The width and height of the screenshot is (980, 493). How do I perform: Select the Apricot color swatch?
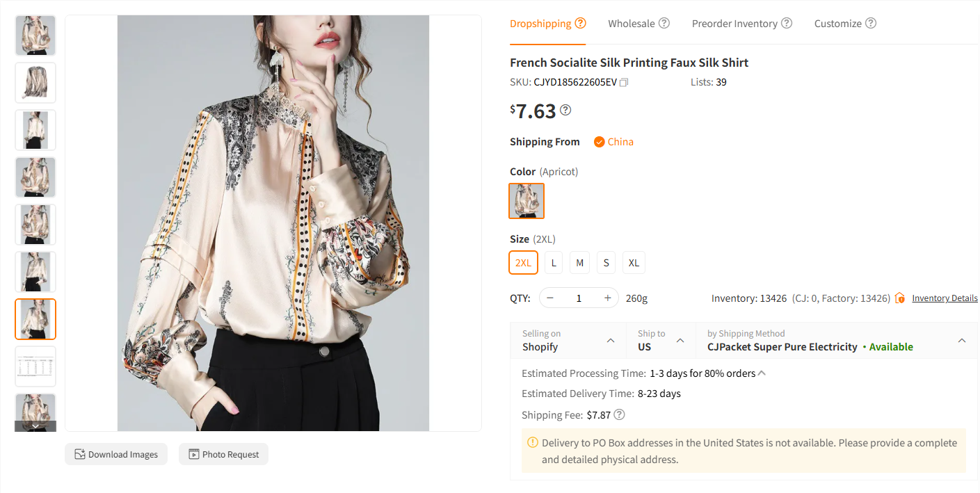pyautogui.click(x=527, y=200)
